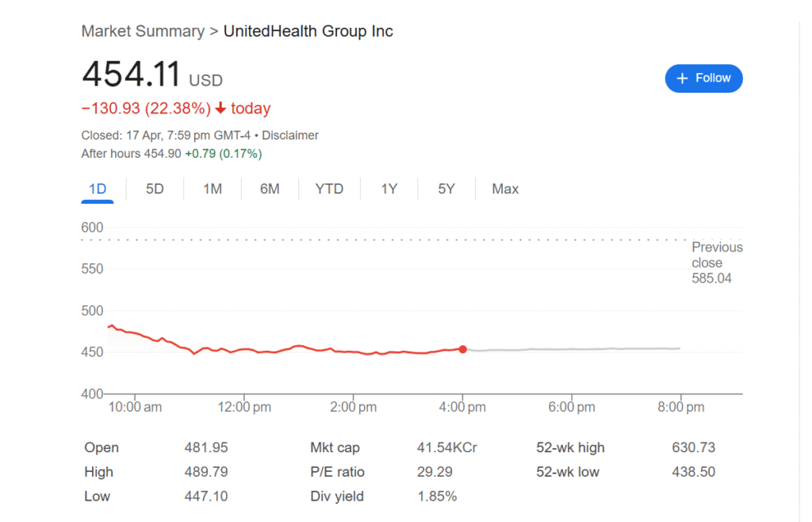Follow UnitedHealth Group stock
Image resolution: width=812 pixels, height=522 pixels.
(x=703, y=78)
